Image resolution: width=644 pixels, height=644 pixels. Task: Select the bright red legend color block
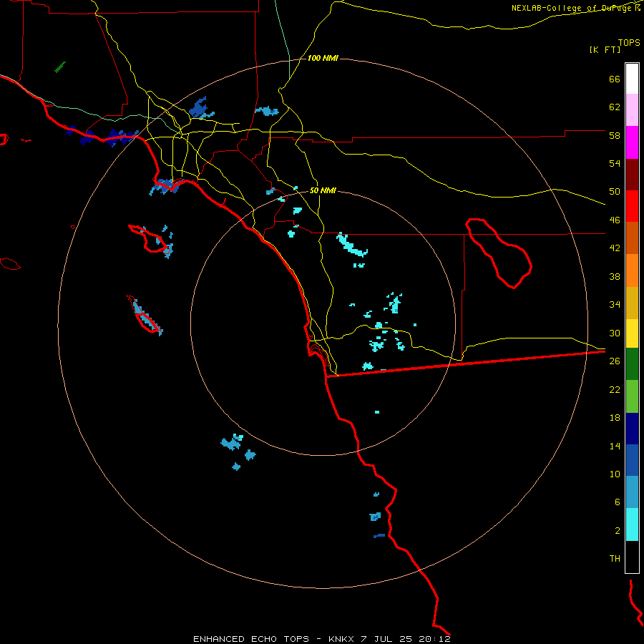coord(632,207)
